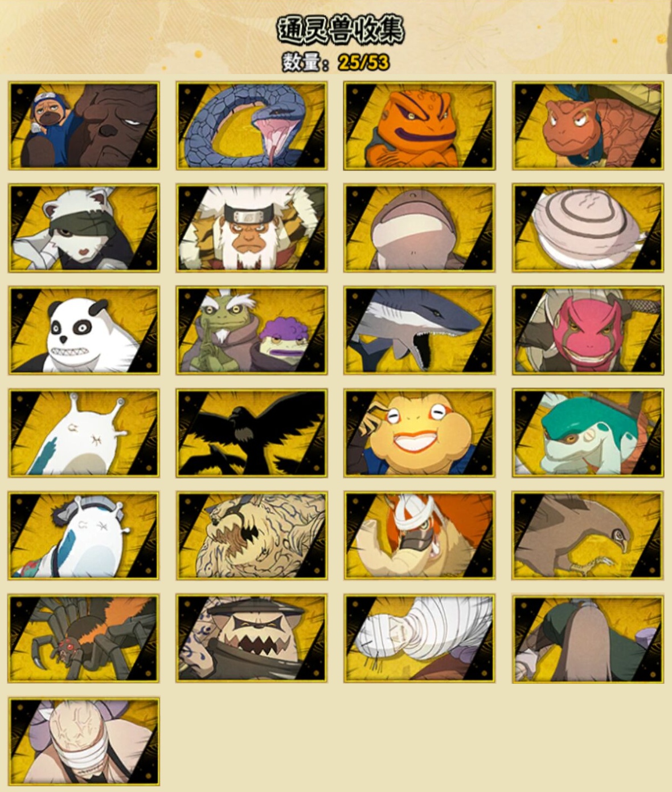Choose the giant spider summon card
The width and height of the screenshot is (672, 792).
(84, 638)
